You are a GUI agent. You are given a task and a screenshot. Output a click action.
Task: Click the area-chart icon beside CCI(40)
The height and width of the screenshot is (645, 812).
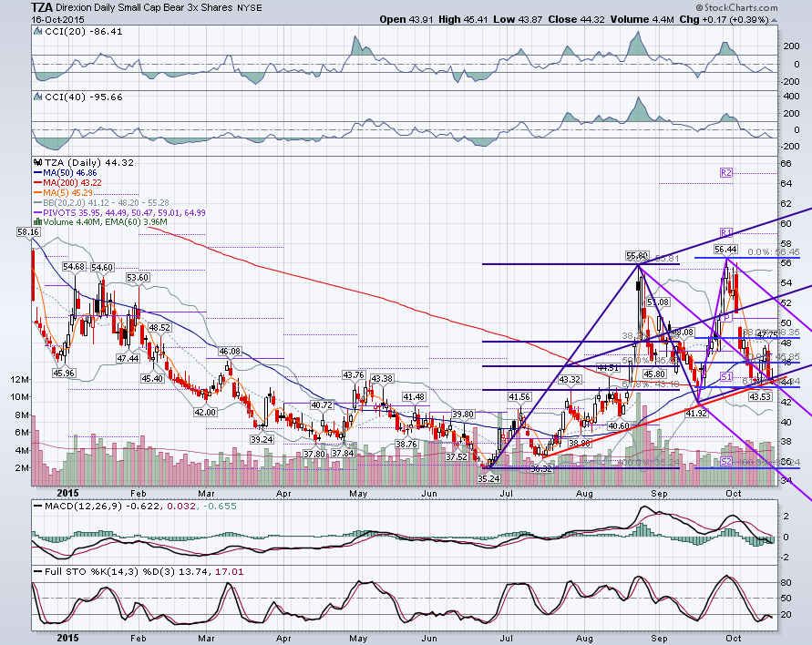[37, 97]
